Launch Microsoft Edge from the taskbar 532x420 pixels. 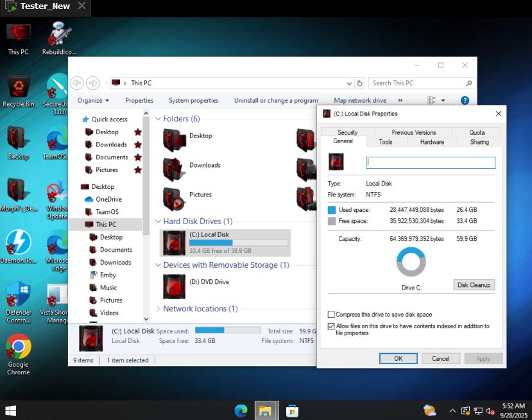pyautogui.click(x=241, y=410)
